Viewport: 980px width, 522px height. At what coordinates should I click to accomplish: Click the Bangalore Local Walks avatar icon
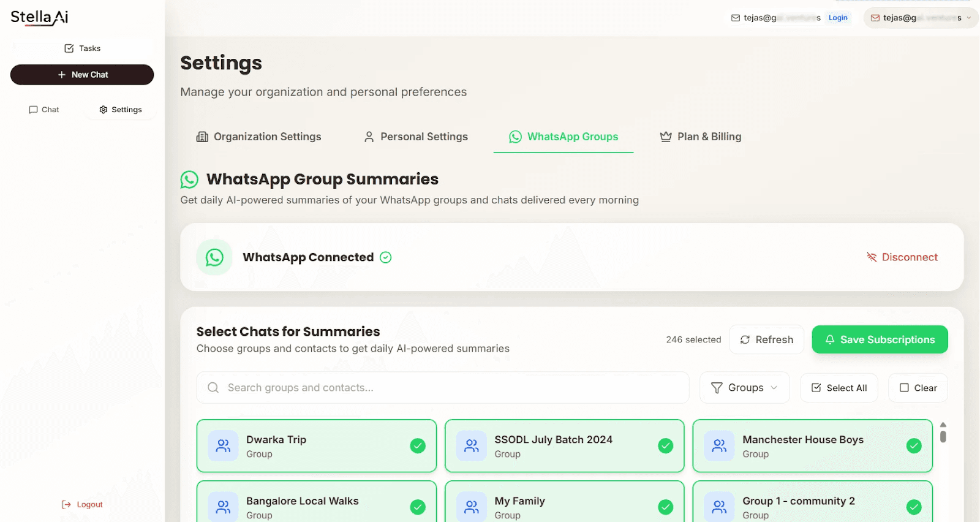point(223,507)
